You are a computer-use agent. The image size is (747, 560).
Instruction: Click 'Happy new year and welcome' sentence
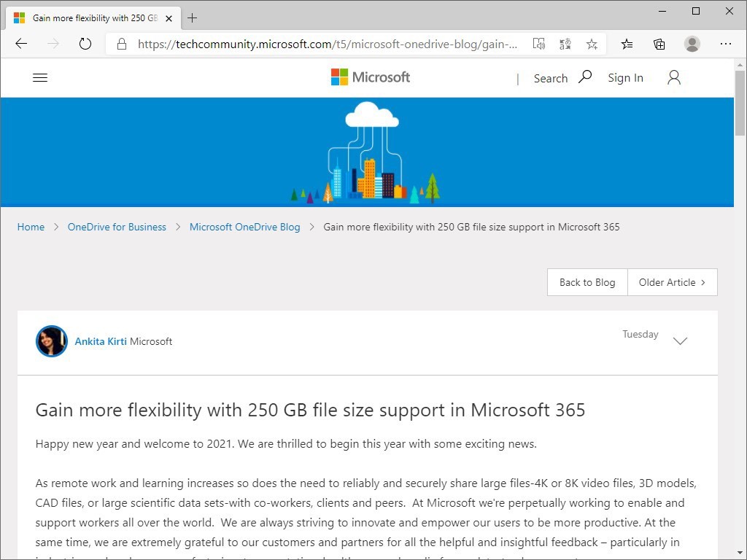286,444
